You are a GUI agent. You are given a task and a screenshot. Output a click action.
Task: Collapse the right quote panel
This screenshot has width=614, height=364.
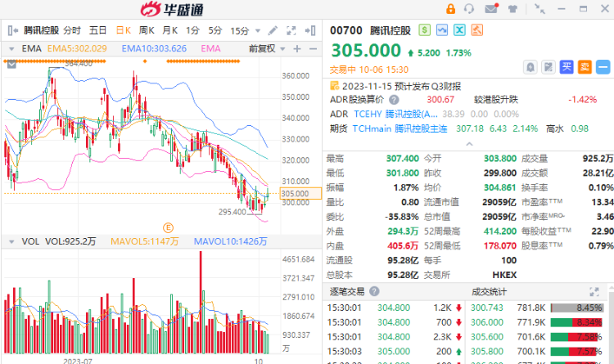pyautogui.click(x=310, y=30)
